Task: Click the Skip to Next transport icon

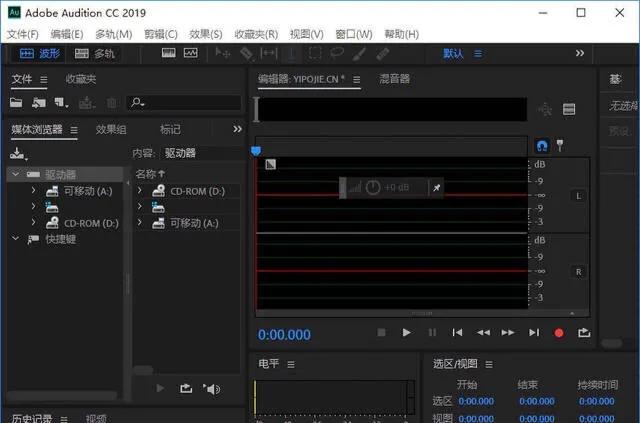Action: [534, 332]
